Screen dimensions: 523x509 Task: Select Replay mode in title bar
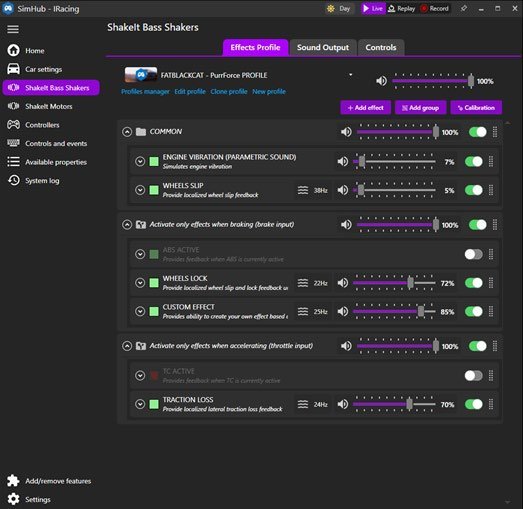(x=402, y=8)
